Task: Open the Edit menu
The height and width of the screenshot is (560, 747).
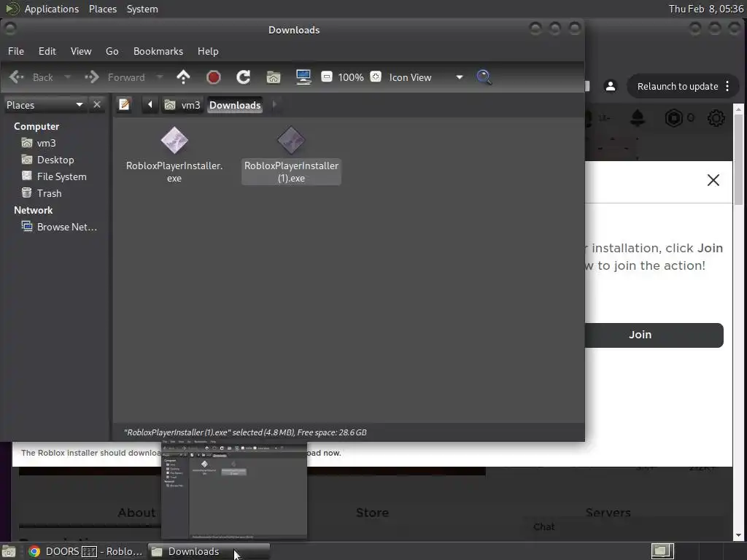Action: tap(47, 51)
